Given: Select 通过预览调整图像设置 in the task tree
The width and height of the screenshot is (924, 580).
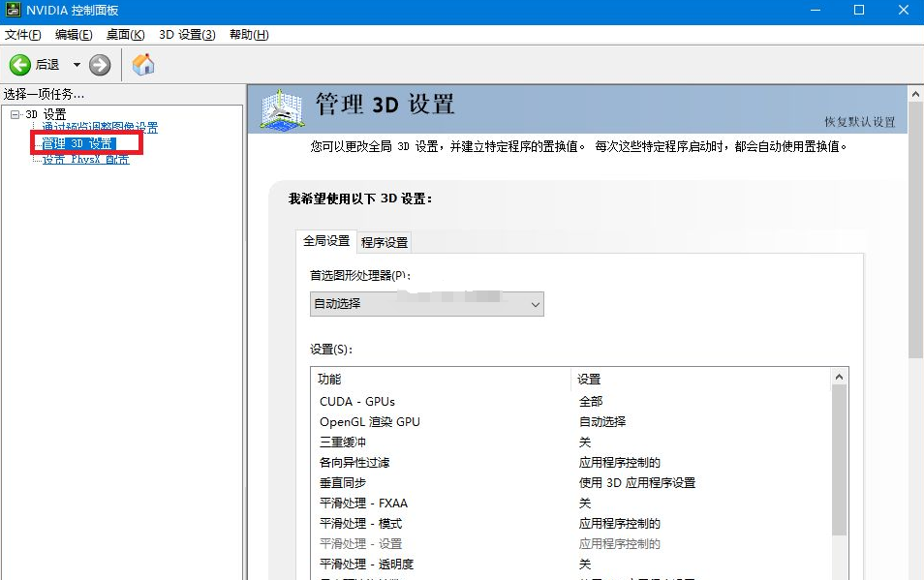Looking at the screenshot, I should [x=100, y=127].
